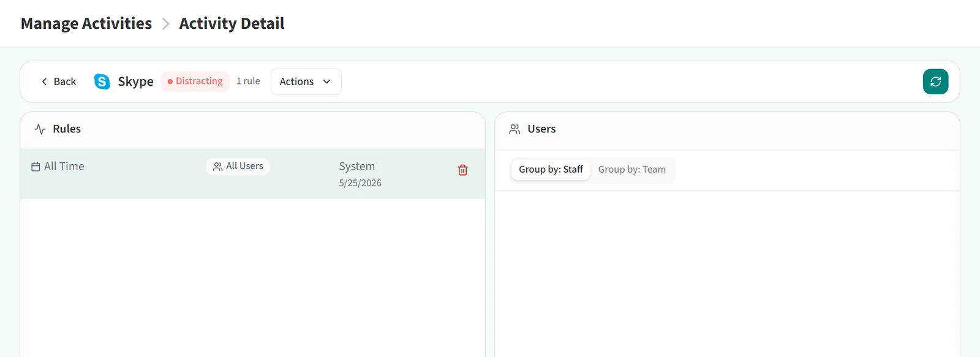This screenshot has width=980, height=357.
Task: Open the Actions dropdown menu
Action: pyautogui.click(x=306, y=81)
